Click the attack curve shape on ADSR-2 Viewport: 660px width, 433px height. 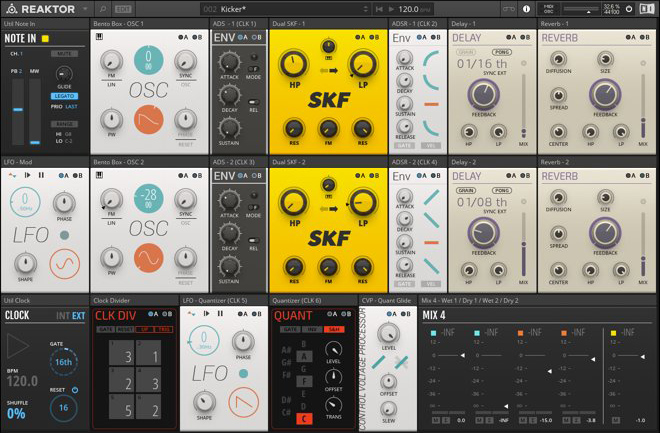(431, 197)
